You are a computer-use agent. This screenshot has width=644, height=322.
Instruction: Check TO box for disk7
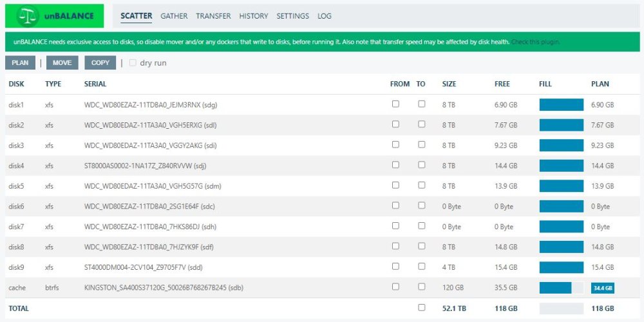pos(421,226)
